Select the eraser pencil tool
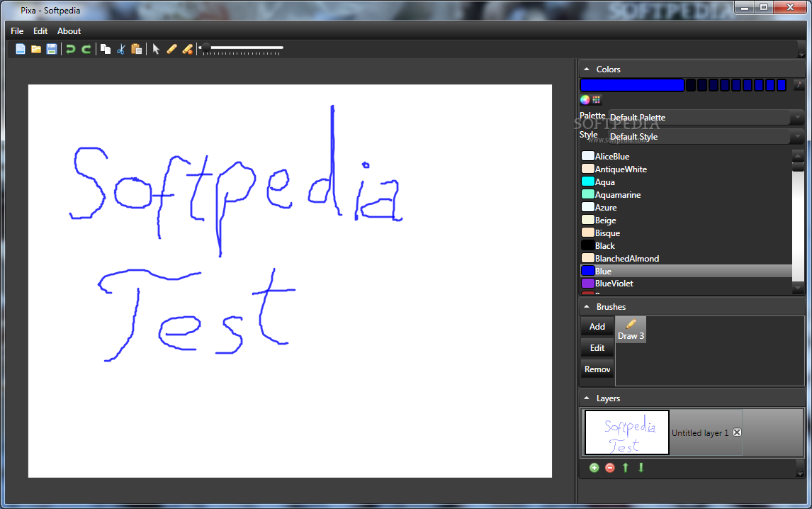Viewport: 812px width, 509px height. coord(188,49)
